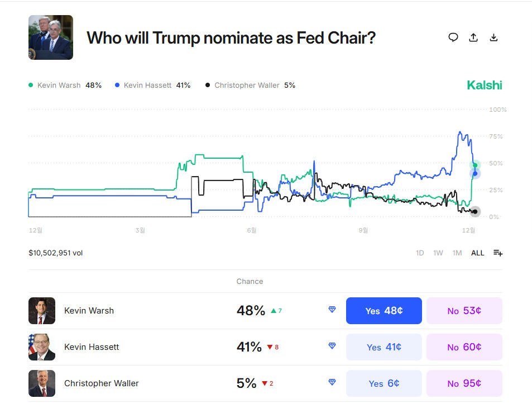The image size is (532, 408).
Task: Click the green Warsh endpoint on chart
Action: (x=475, y=165)
